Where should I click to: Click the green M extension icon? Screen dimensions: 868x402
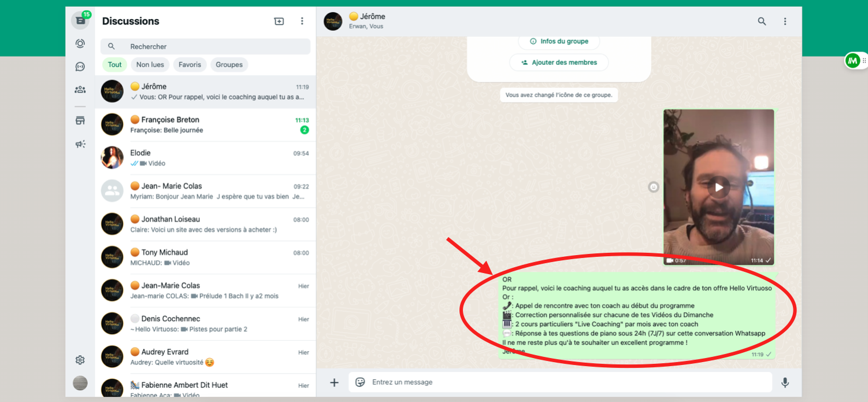(852, 61)
